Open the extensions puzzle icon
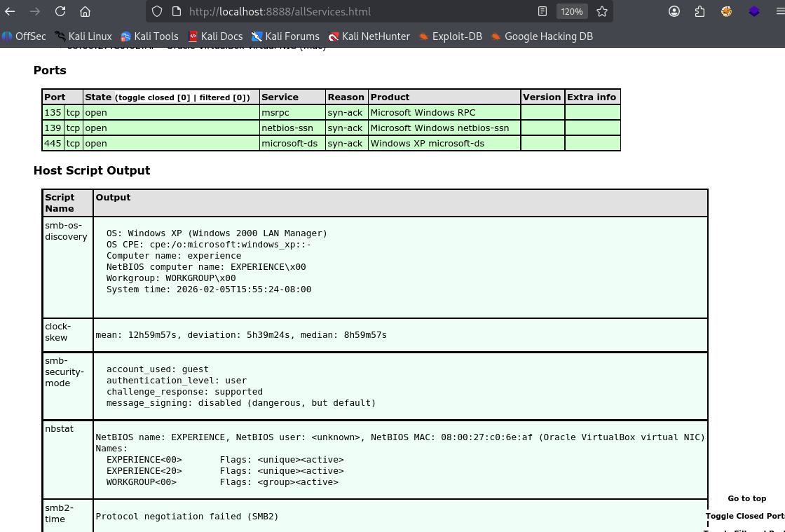785x532 pixels. pos(700,11)
